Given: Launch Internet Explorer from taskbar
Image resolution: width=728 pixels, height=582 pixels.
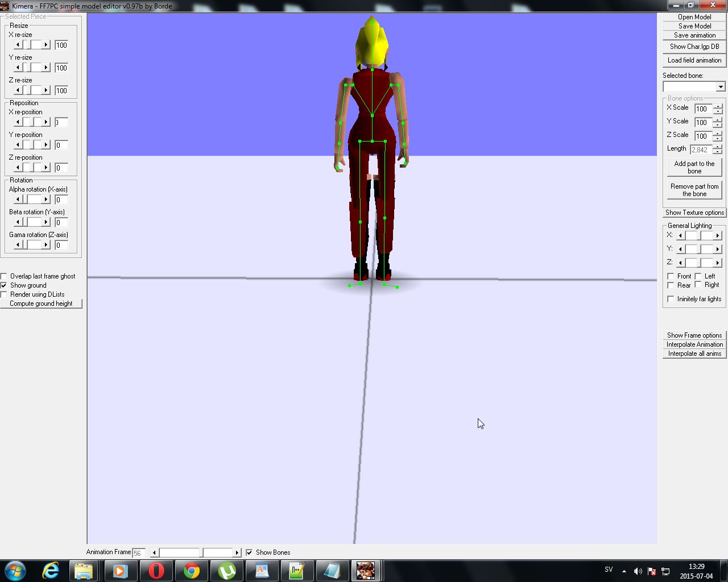Looking at the screenshot, I should pos(51,570).
